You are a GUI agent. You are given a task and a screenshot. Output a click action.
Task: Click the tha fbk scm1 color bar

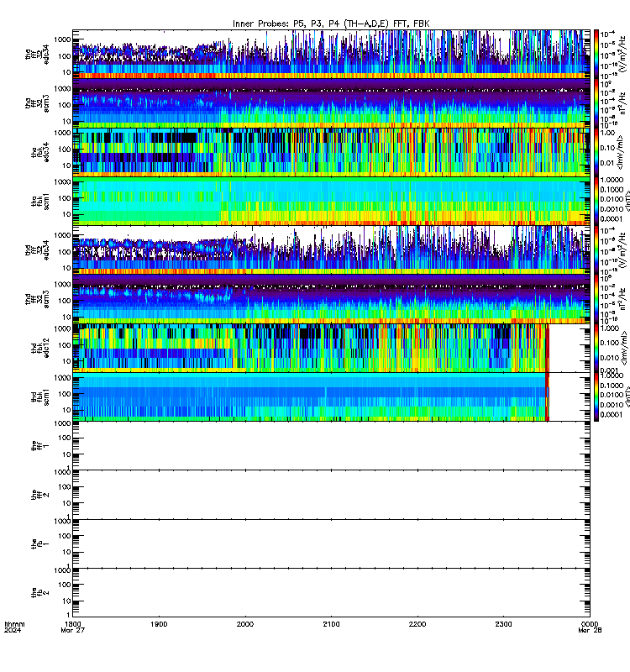(x=596, y=201)
